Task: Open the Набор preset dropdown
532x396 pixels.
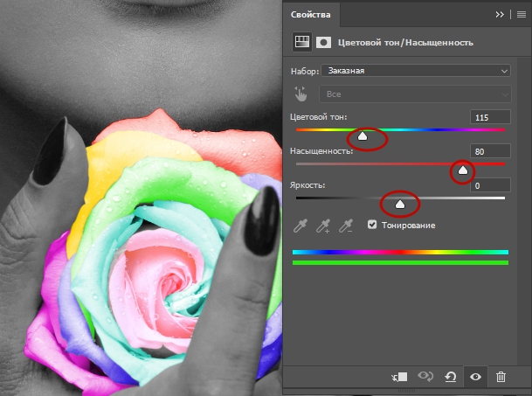Action: [416, 71]
